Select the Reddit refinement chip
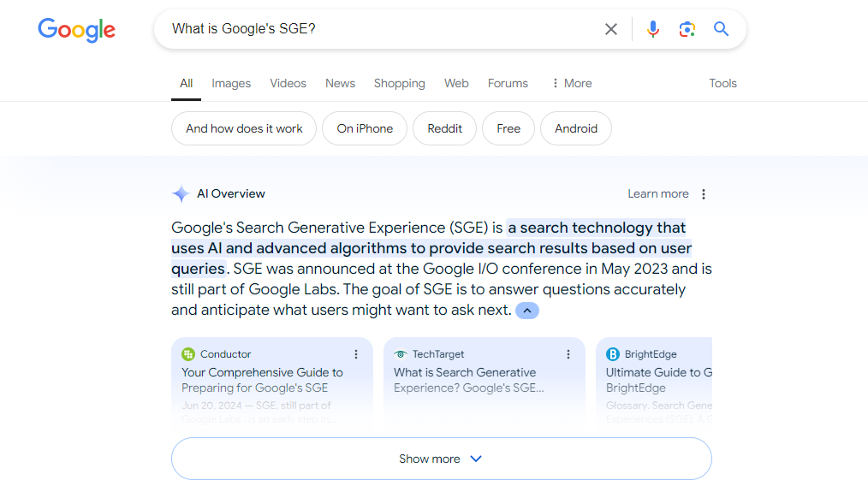The image size is (868, 492). 444,128
